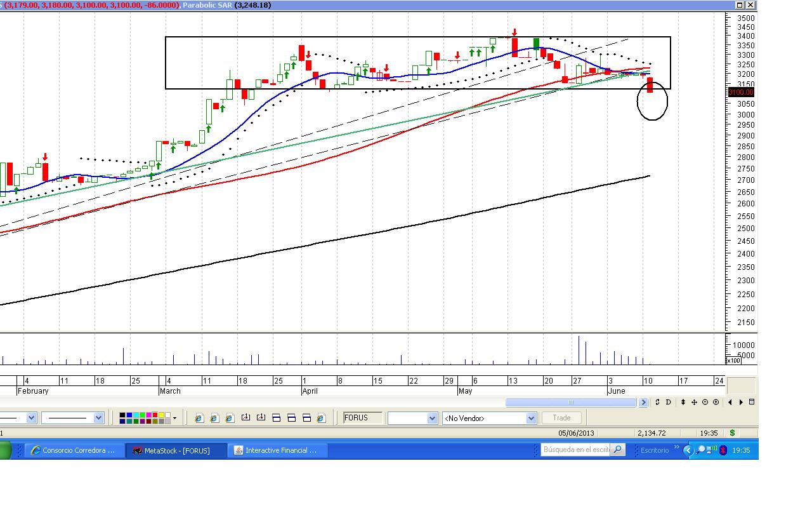The width and height of the screenshot is (812, 508).
Task: Open the color palette dropdown arrow
Action: point(174,418)
